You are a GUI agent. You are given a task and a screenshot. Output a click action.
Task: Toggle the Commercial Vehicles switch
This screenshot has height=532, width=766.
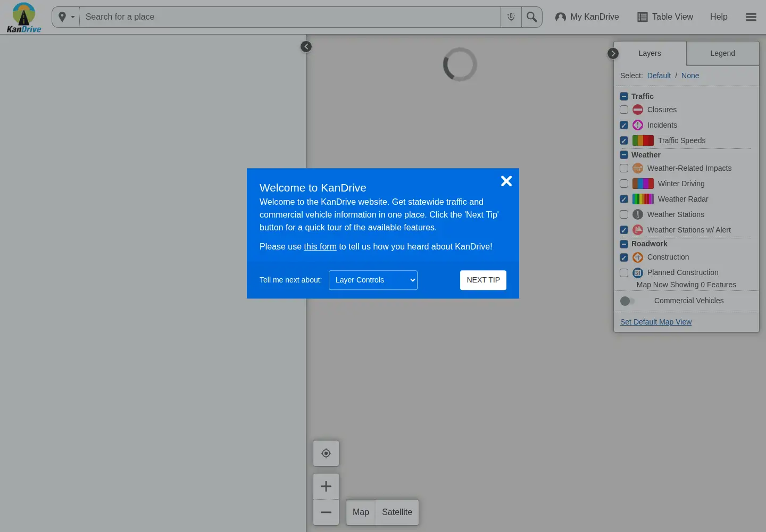[x=628, y=301]
